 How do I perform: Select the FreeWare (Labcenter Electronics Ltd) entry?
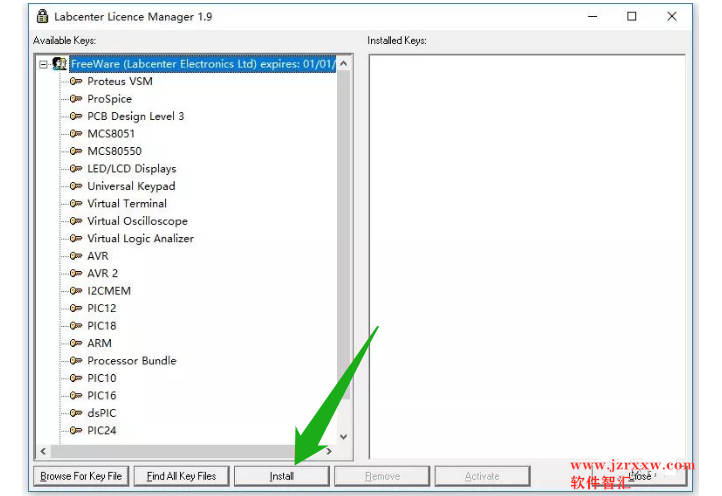point(203,64)
